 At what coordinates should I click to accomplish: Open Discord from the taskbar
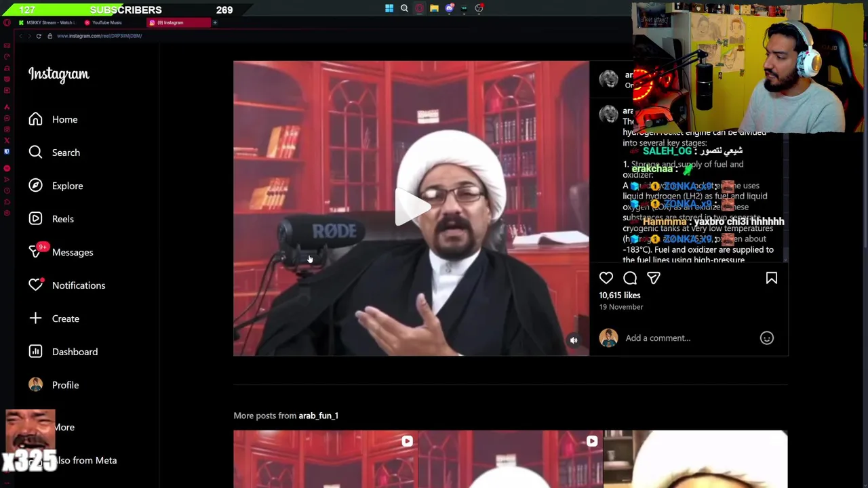click(449, 9)
